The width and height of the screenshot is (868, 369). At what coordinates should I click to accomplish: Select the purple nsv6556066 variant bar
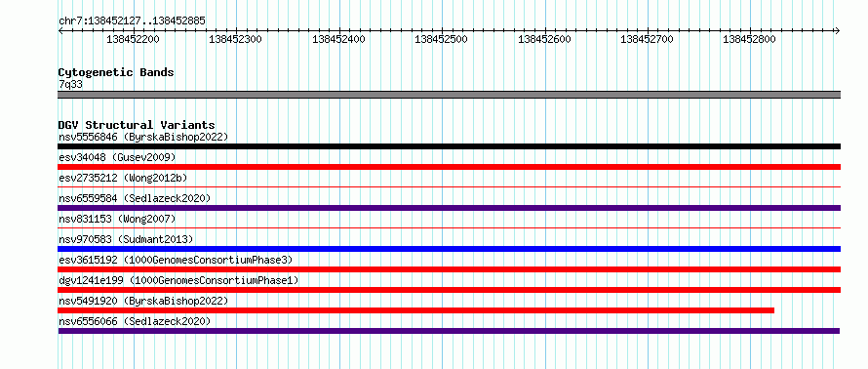449,331
